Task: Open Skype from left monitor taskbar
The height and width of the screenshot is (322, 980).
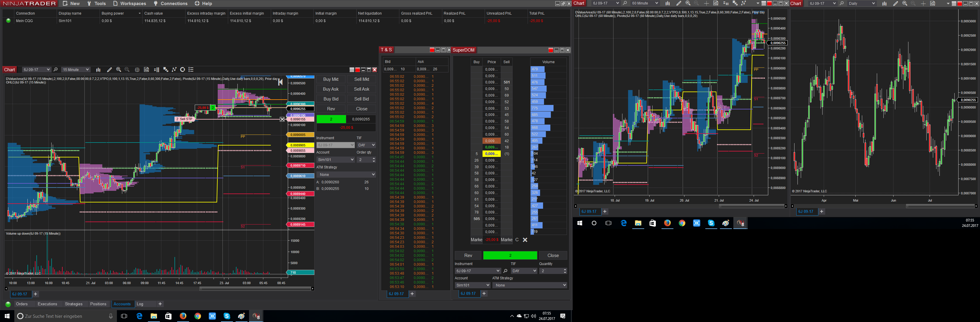Action: point(227,316)
